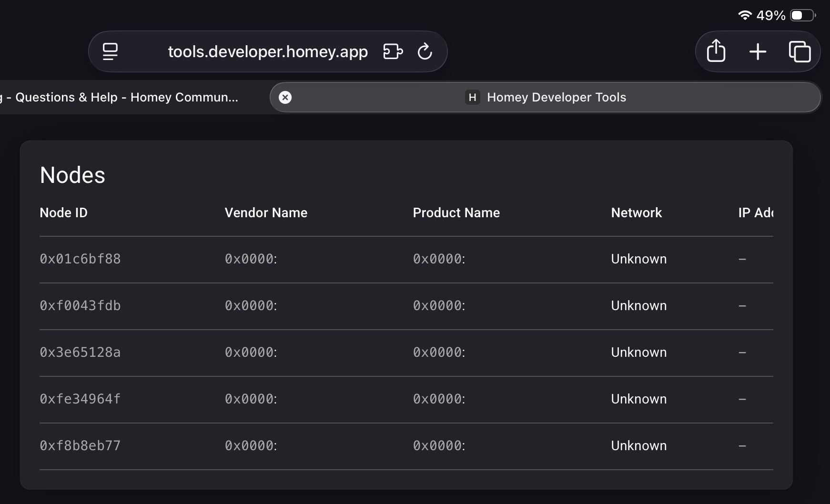Click the tools.developer.homey.app address field
The width and height of the screenshot is (830, 504).
coord(268,51)
